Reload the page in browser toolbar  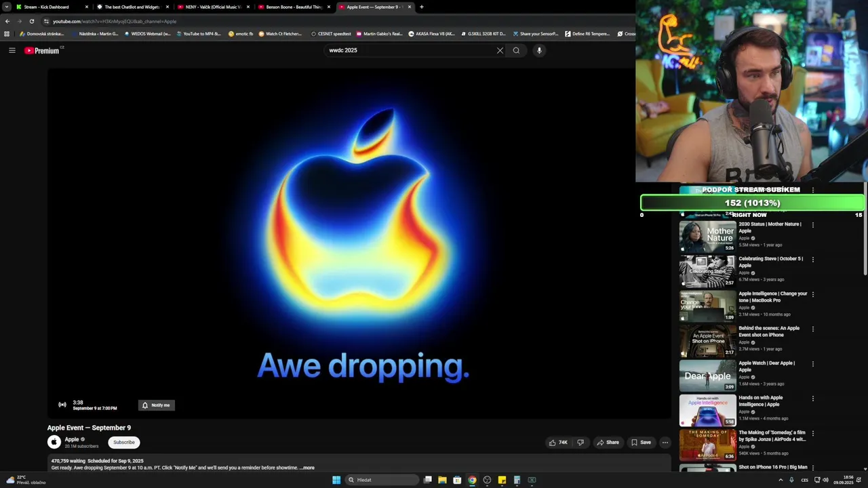point(31,21)
